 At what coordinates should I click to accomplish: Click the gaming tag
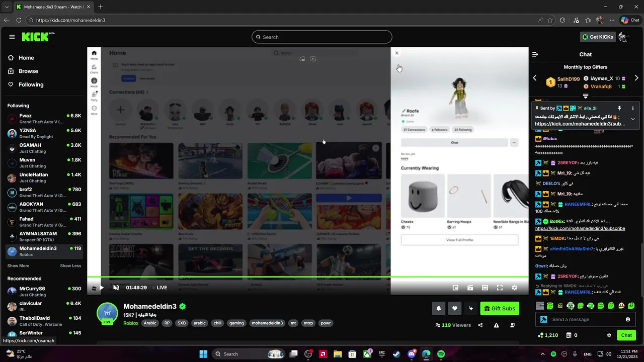point(236,323)
